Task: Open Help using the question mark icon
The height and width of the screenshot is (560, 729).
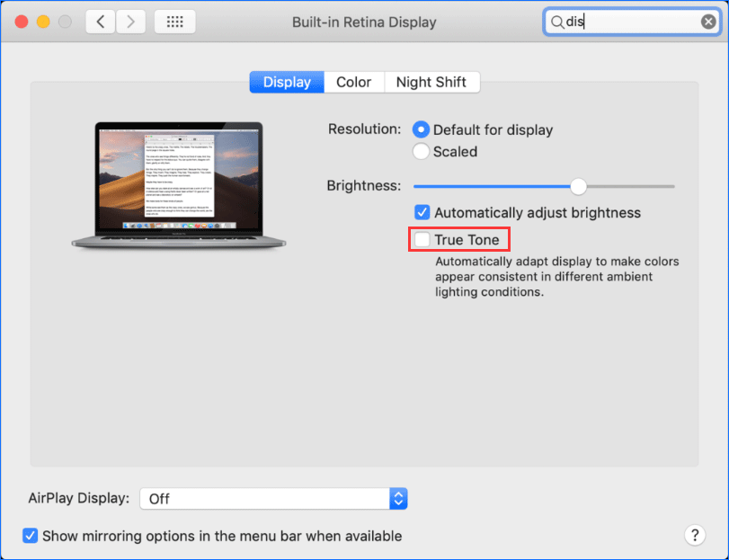Action: [695, 535]
